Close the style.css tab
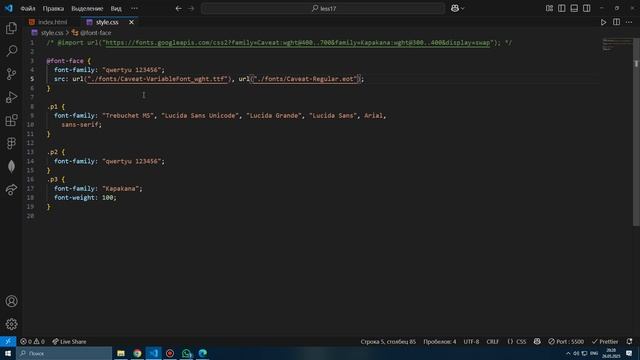Viewport: 640px width, 360px height. point(131,22)
